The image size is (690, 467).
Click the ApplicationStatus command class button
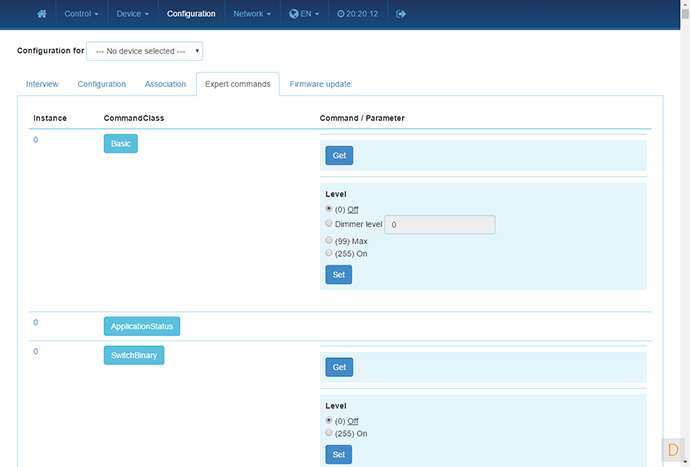tap(141, 326)
